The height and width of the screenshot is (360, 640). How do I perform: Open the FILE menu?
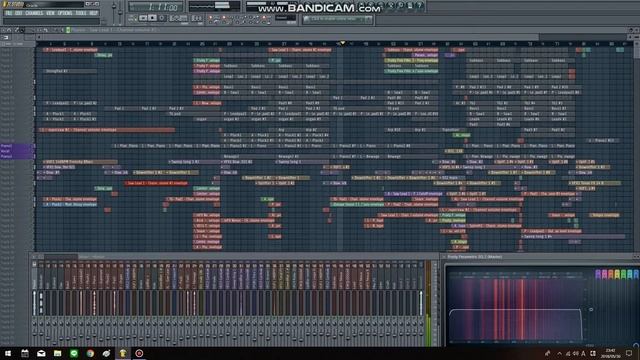[x=8, y=13]
